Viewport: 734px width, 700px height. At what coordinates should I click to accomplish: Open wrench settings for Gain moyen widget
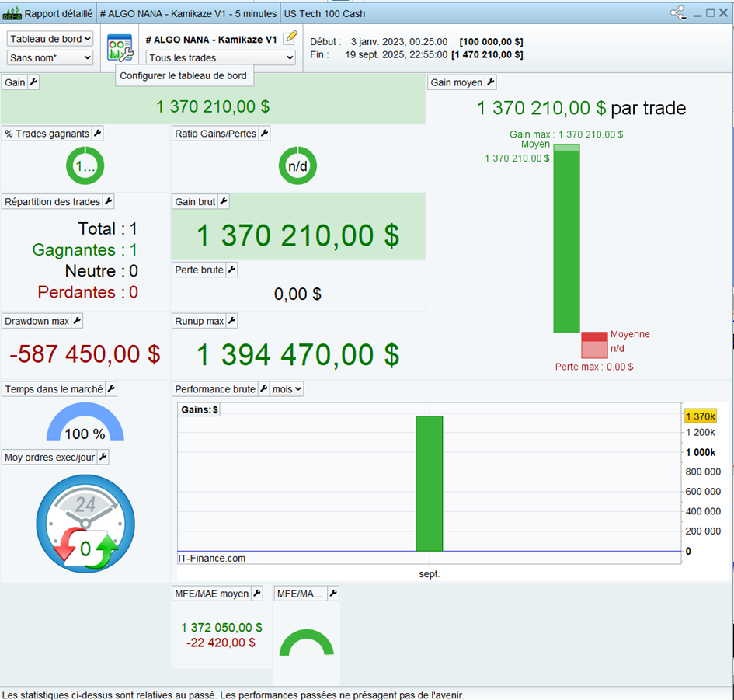pyautogui.click(x=490, y=82)
